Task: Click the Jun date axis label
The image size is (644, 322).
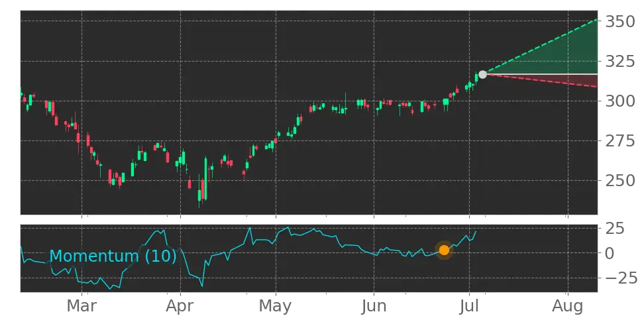Action: (374, 306)
